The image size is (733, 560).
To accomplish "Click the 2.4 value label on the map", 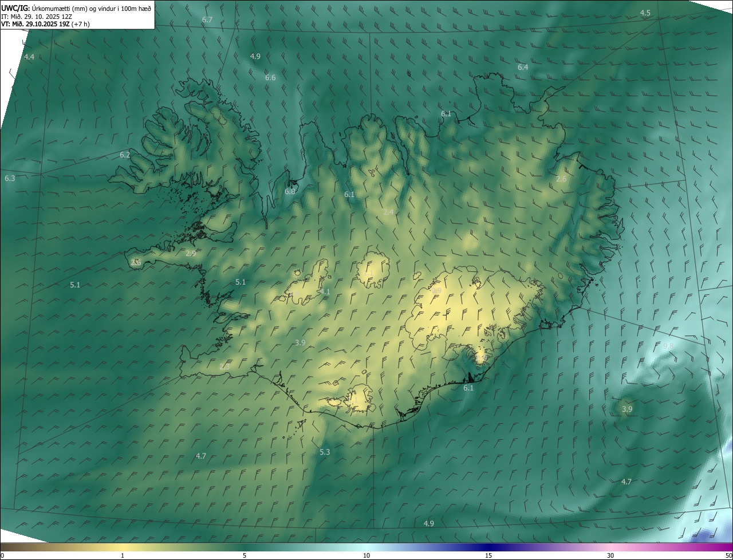I will tap(388, 212).
